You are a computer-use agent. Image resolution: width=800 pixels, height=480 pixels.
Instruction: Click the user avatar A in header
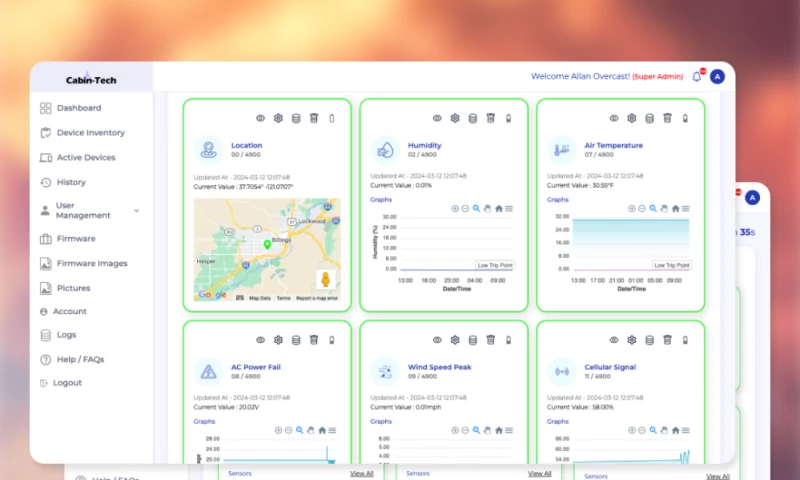717,77
